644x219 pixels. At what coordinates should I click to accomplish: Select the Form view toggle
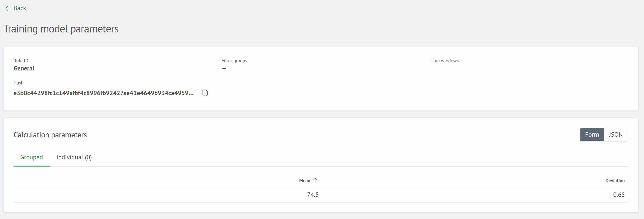click(592, 135)
